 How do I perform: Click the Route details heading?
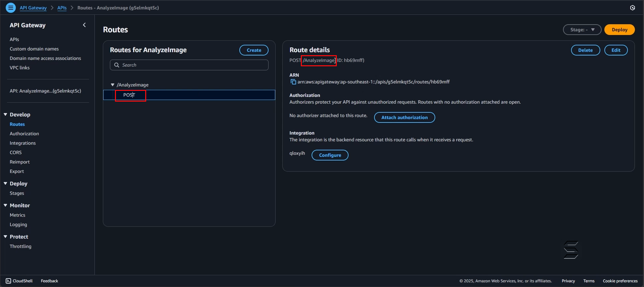310,50
